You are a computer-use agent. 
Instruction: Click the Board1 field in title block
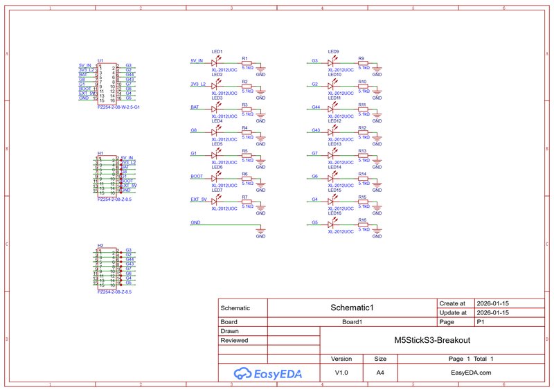(x=352, y=322)
